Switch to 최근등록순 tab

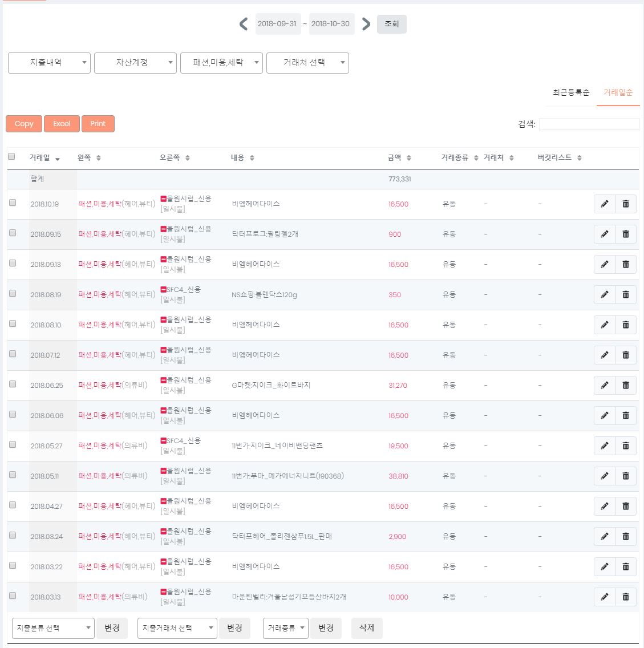(x=570, y=92)
